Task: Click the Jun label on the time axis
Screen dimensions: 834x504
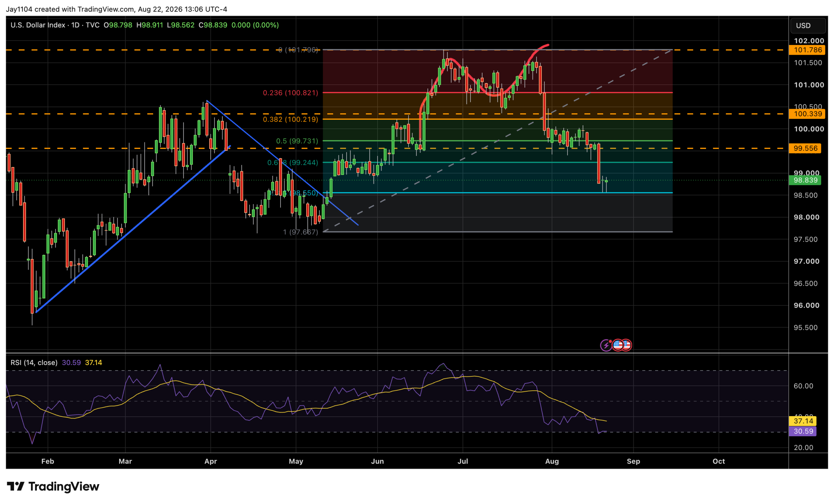Action: point(377,461)
